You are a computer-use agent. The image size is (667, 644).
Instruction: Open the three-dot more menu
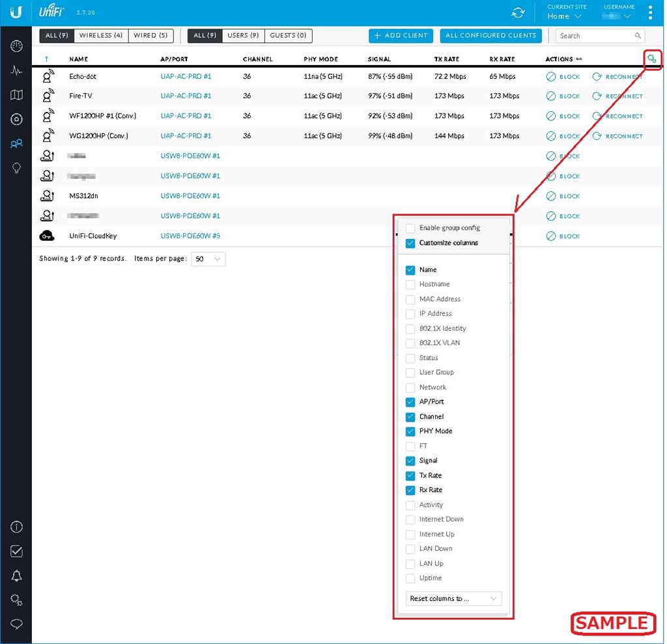[650, 13]
